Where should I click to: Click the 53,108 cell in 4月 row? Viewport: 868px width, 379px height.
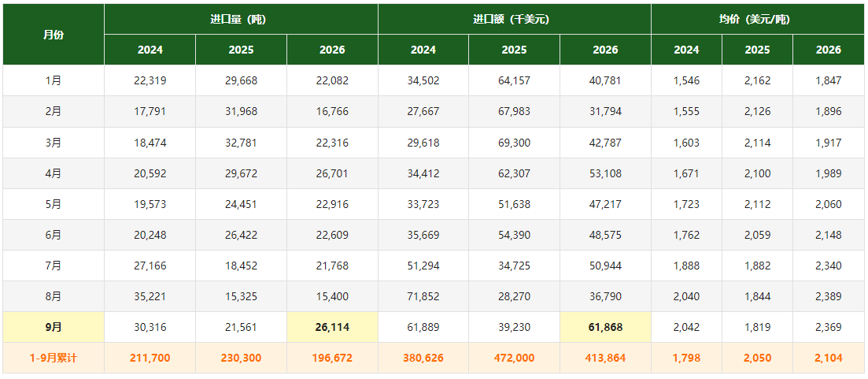(x=605, y=173)
